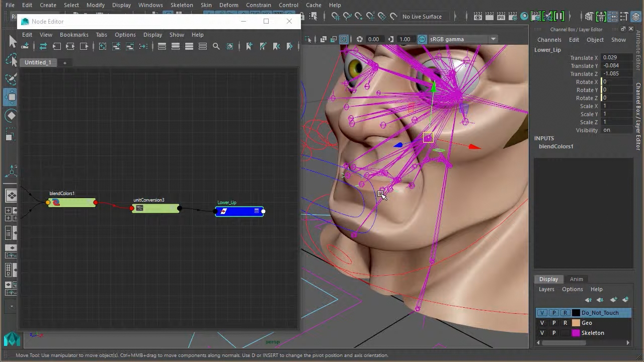The height and width of the screenshot is (362, 644).
Task: Open the sRGB gamma view transform dropdown
Action: tap(493, 39)
